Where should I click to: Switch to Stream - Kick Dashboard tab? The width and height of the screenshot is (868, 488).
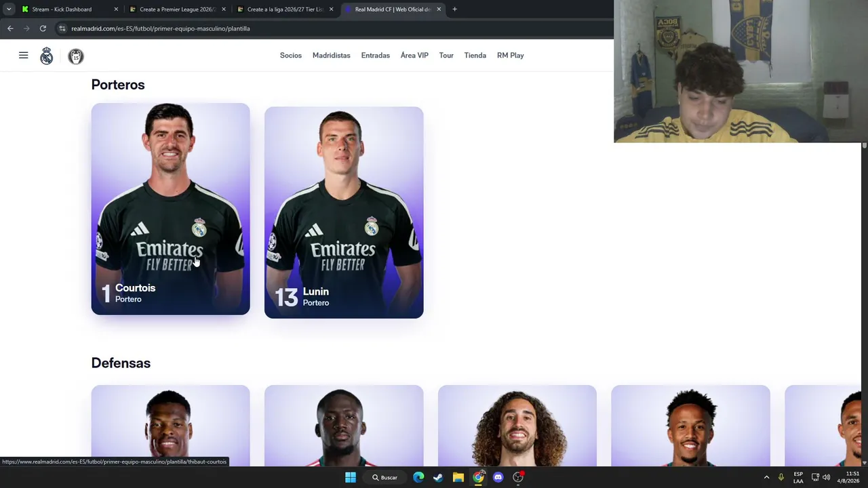[x=70, y=9]
